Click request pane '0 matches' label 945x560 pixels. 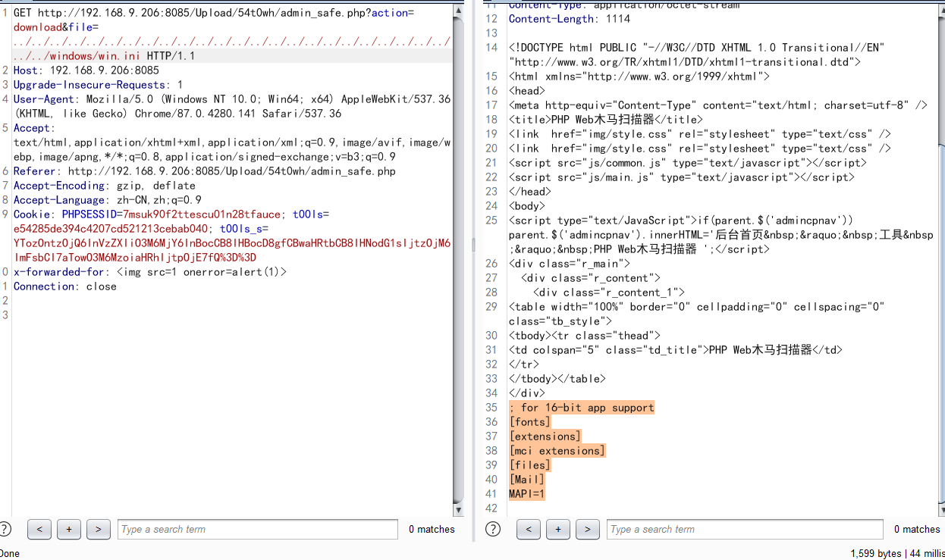[x=432, y=529]
